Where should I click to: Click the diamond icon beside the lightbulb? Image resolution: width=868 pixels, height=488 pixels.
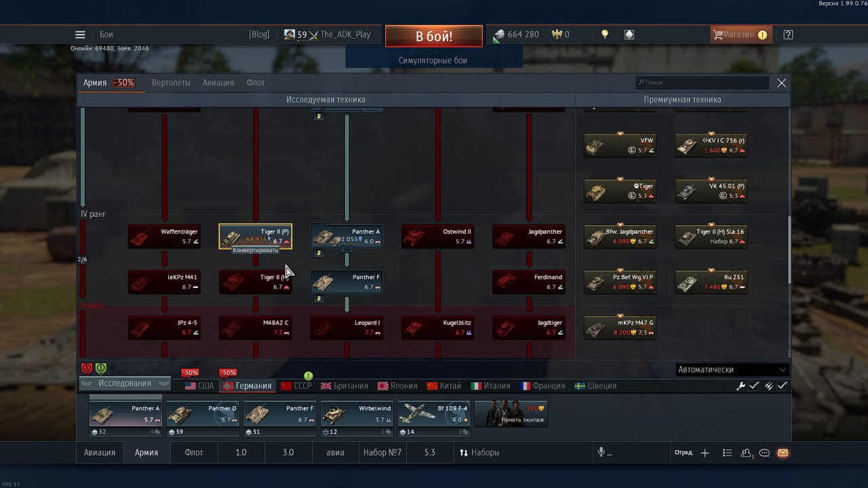point(629,35)
